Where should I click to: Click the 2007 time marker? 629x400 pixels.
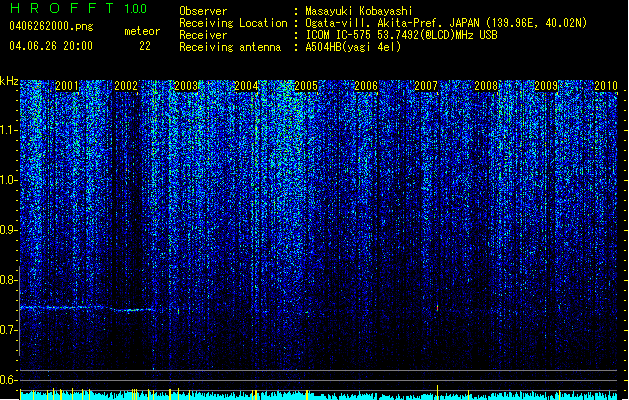click(426, 85)
